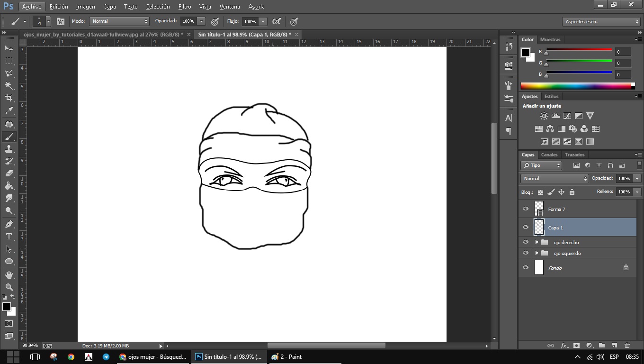Switch to the Muestras tab
The image size is (644, 364).
[x=550, y=39]
